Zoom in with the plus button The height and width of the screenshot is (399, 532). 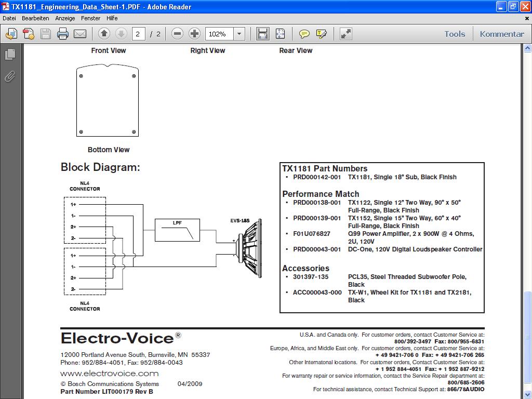[x=194, y=34]
